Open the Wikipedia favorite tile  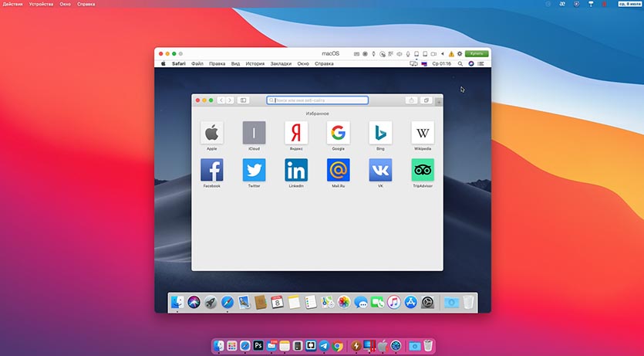pyautogui.click(x=423, y=132)
